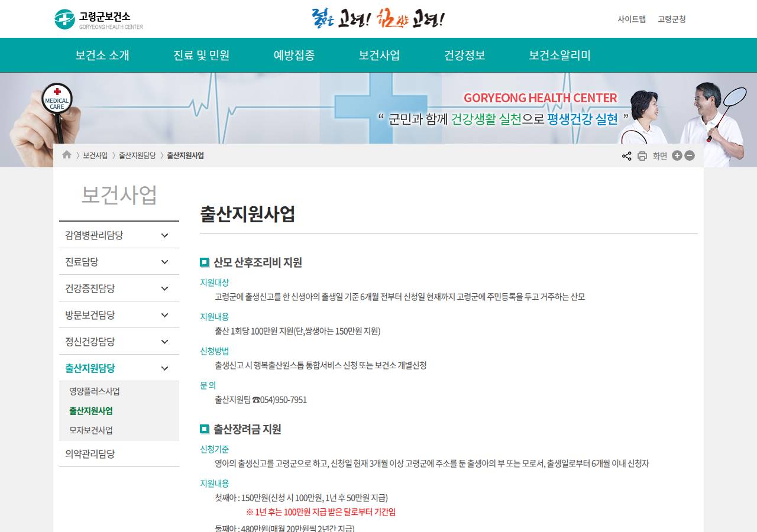Open the 보건소알리미 menu
Screen dimensions: 757x532
559,55
